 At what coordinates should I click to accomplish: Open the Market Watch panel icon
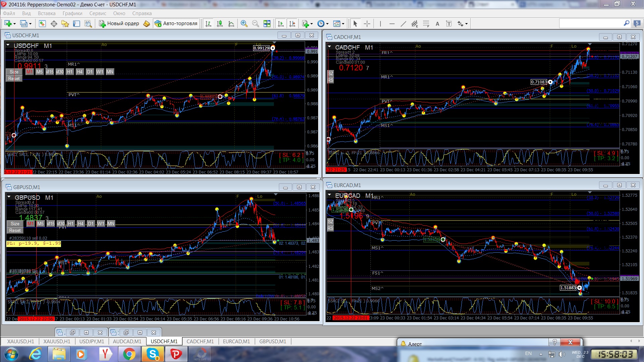42,23
